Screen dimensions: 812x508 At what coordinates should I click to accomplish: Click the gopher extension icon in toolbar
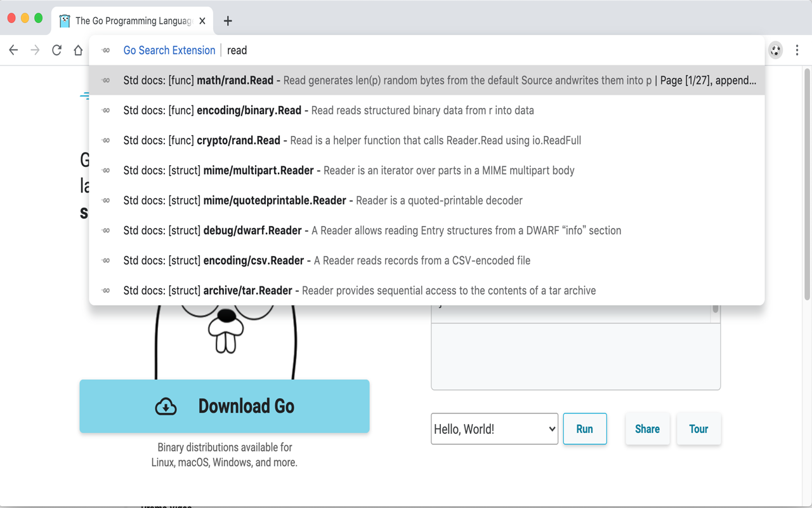[775, 50]
